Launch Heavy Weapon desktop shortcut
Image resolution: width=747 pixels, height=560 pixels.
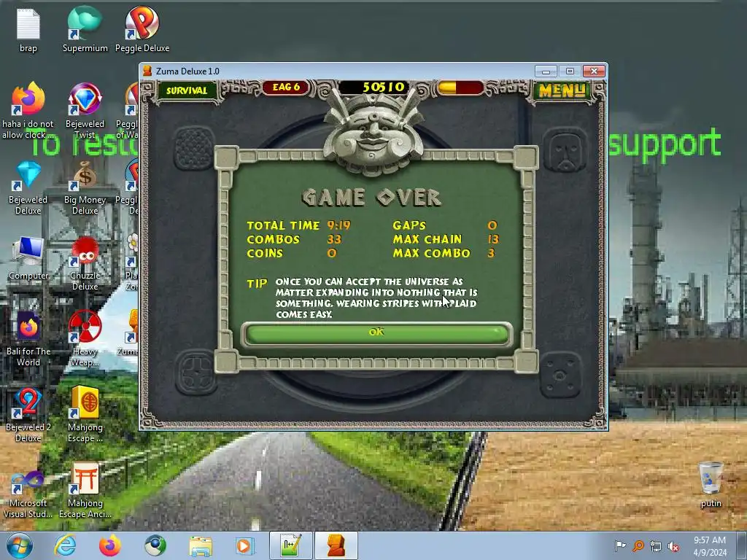85,339
